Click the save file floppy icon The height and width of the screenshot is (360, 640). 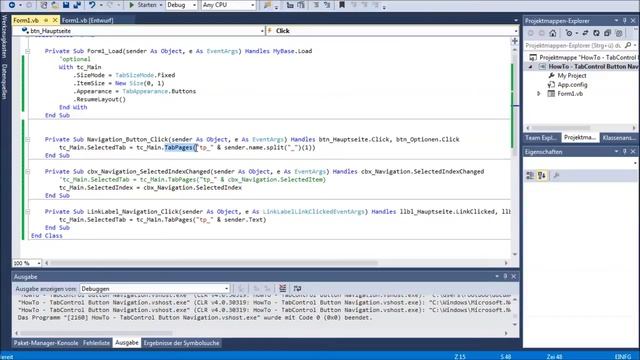[66, 5]
